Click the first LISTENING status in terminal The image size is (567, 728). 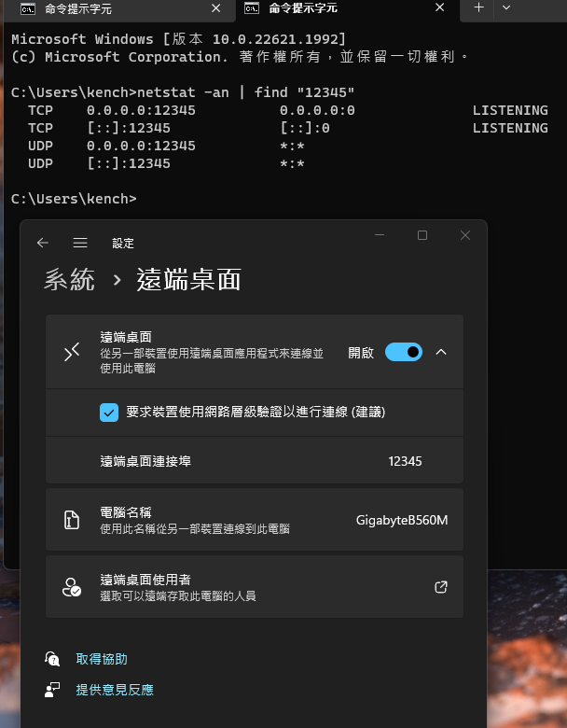click(x=510, y=110)
